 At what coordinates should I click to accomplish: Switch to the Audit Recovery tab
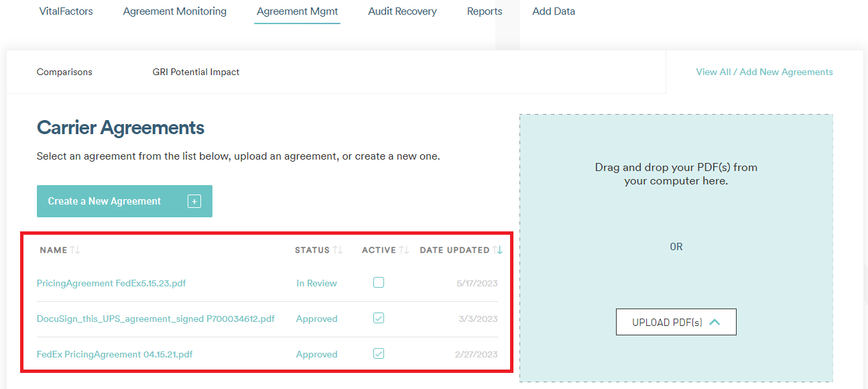(402, 11)
